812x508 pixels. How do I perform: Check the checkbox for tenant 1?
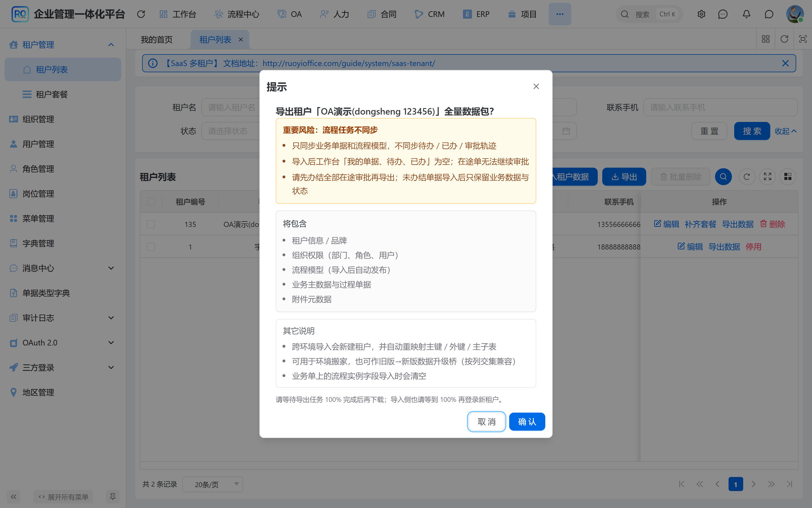point(151,247)
